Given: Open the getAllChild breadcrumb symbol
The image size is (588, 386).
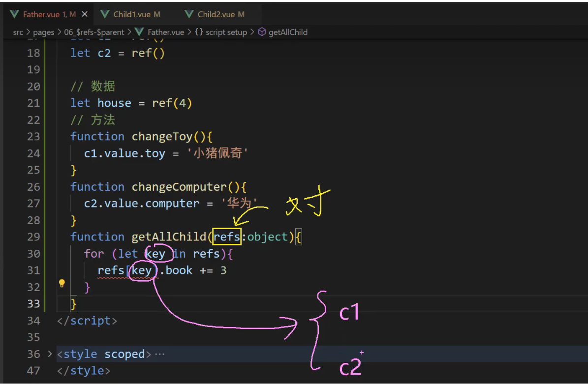Looking at the screenshot, I should point(288,32).
